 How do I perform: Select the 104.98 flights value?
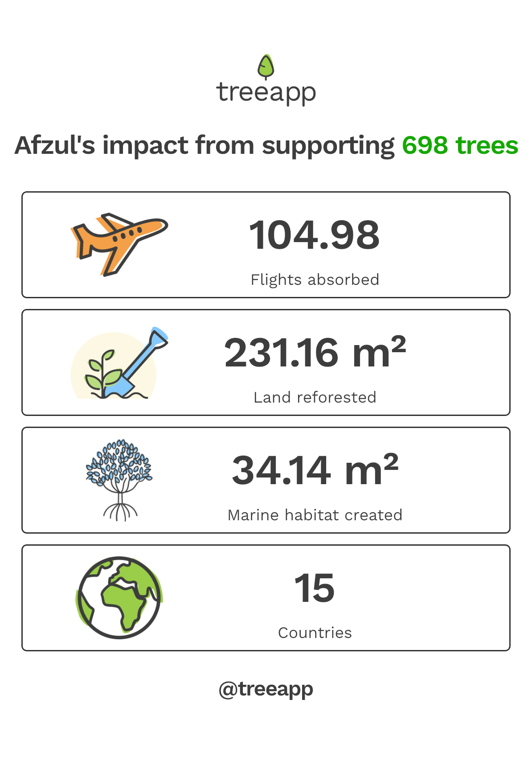click(314, 235)
